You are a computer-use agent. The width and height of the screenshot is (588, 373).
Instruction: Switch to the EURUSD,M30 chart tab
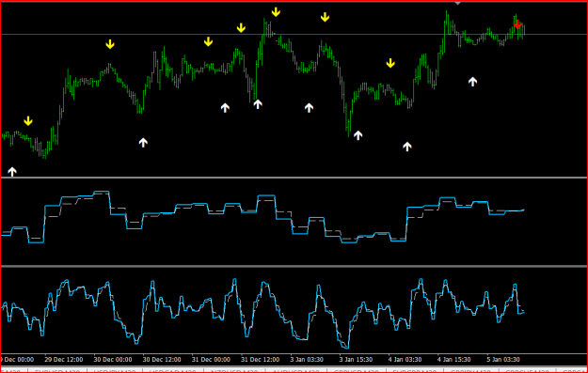[x=57, y=371]
